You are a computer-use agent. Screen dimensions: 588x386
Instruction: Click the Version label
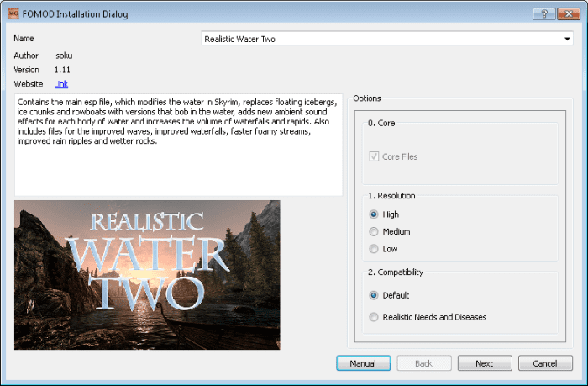point(26,70)
